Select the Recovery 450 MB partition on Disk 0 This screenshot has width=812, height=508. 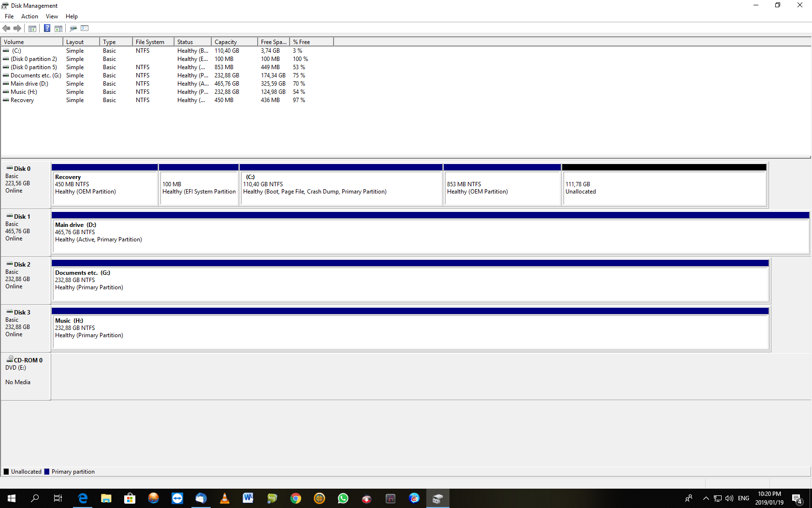(x=105, y=185)
